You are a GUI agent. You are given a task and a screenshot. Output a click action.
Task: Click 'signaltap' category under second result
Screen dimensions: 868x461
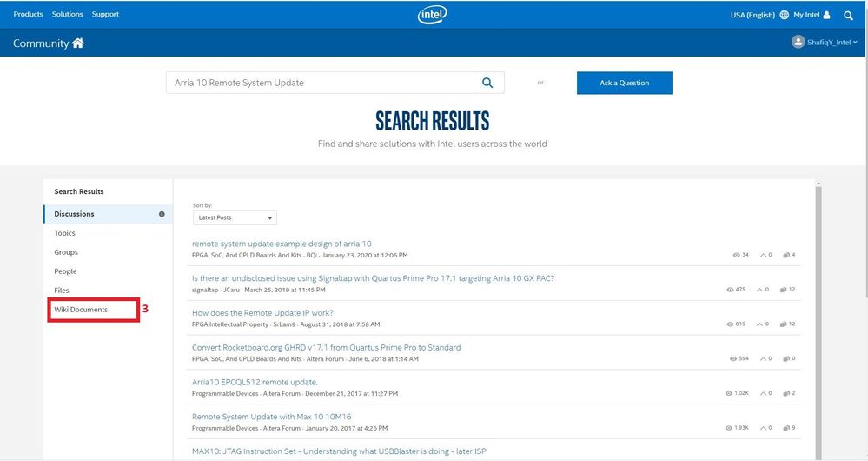pyautogui.click(x=205, y=290)
